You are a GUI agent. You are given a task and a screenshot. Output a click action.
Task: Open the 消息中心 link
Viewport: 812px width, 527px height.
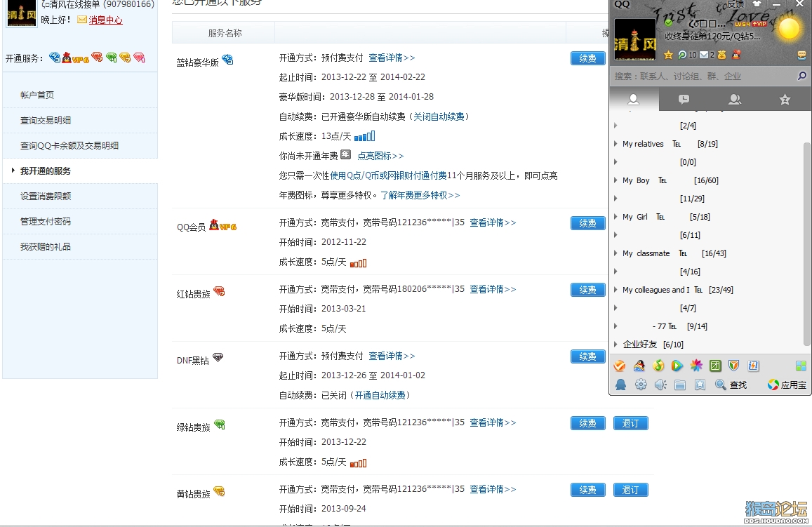coord(106,20)
